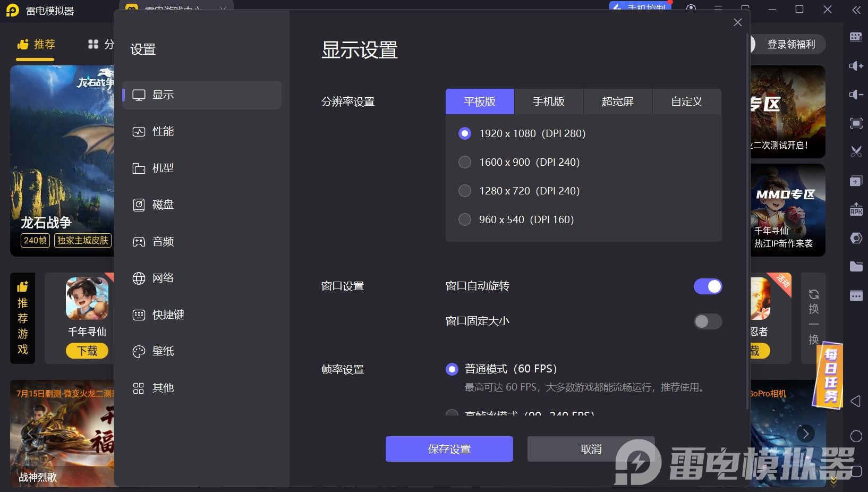
Task: Switch to the 平板版 resolution tab
Action: click(x=480, y=101)
